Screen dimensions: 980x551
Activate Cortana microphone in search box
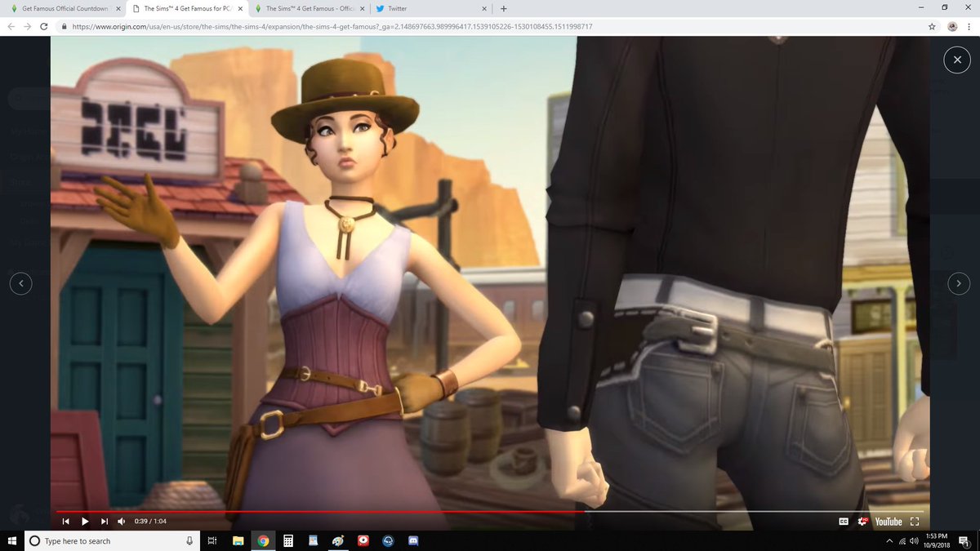pos(189,540)
